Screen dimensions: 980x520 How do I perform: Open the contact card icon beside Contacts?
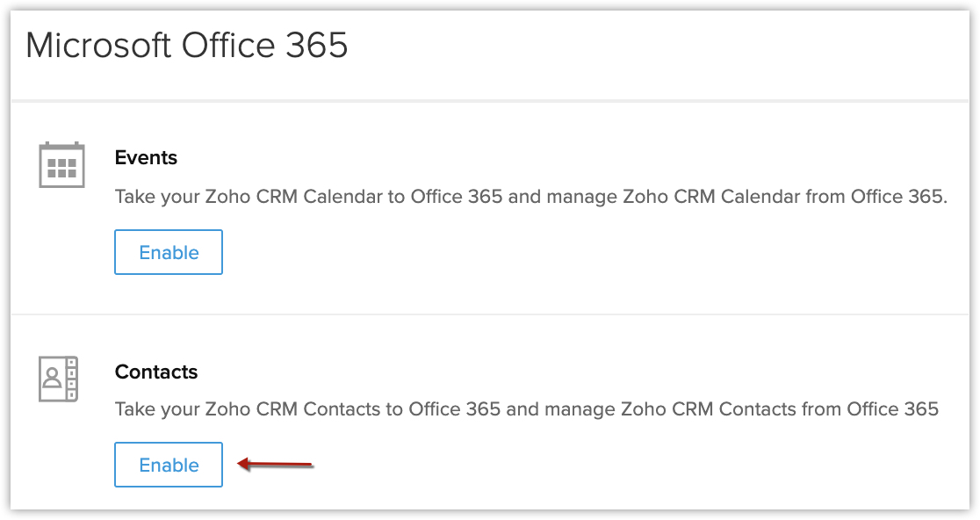click(59, 379)
